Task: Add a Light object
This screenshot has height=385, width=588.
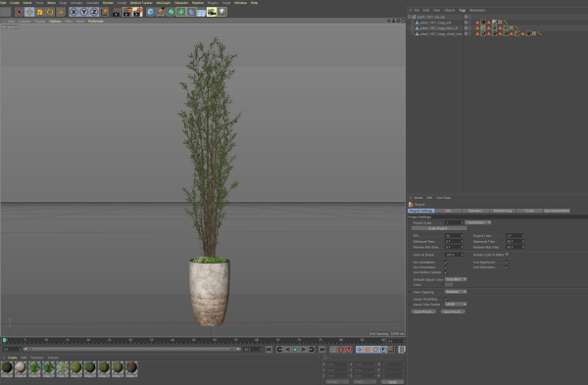Action: pyautogui.click(x=221, y=12)
